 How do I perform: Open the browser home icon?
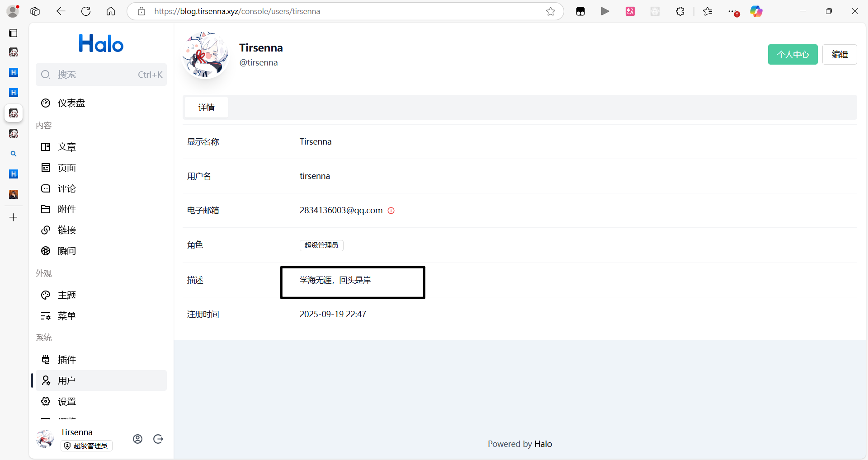111,11
